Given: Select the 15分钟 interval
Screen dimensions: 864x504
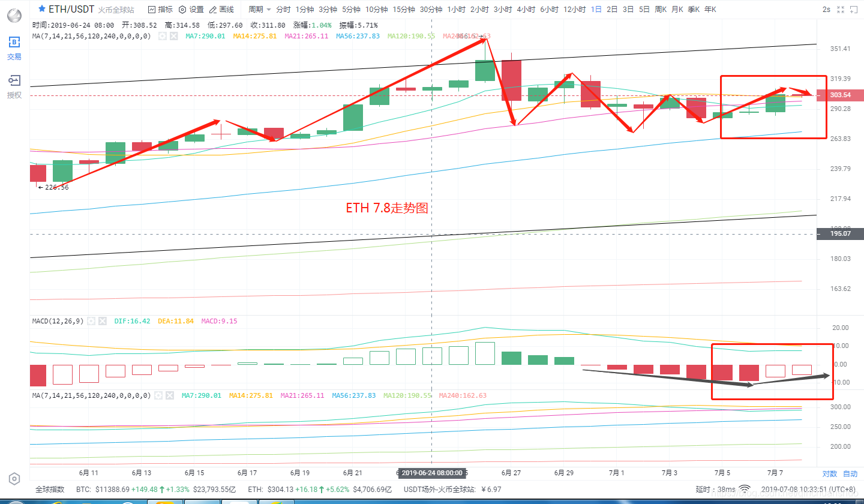Looking at the screenshot, I should click(404, 10).
